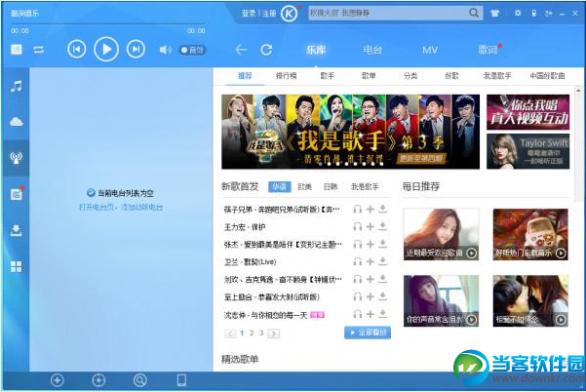Go to next song list page arrow

(274, 333)
